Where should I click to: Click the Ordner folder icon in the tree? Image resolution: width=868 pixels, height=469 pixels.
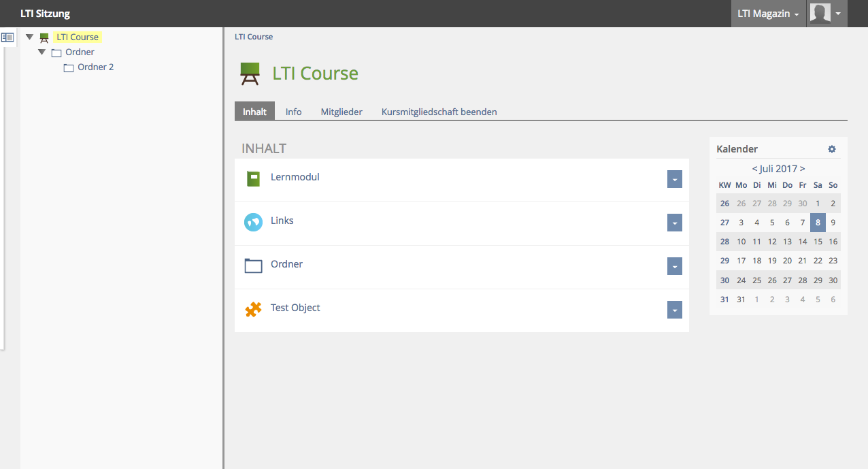point(56,52)
